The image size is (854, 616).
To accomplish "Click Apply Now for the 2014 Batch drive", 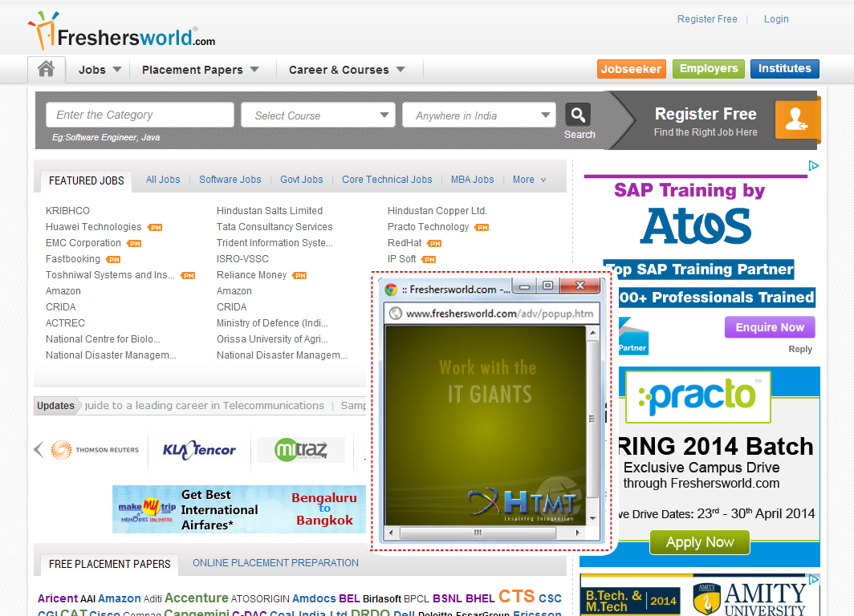I will point(699,542).
